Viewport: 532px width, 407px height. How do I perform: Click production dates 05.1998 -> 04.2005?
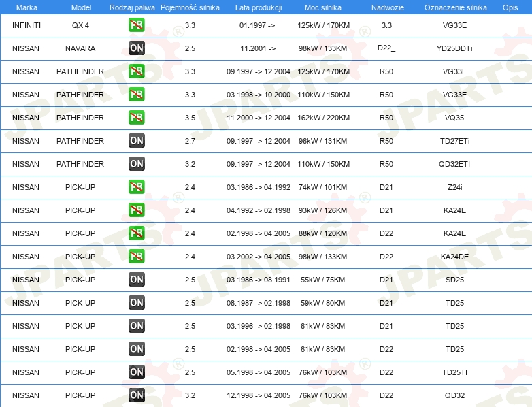[259, 372]
